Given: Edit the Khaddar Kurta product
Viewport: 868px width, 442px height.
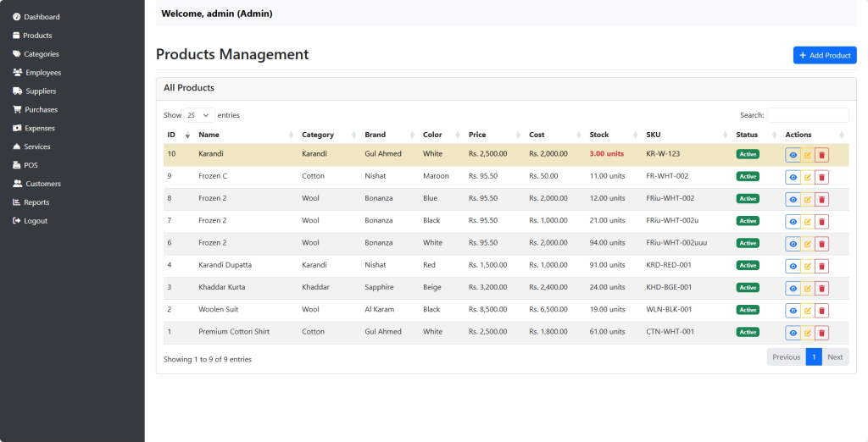Looking at the screenshot, I should pos(807,289).
